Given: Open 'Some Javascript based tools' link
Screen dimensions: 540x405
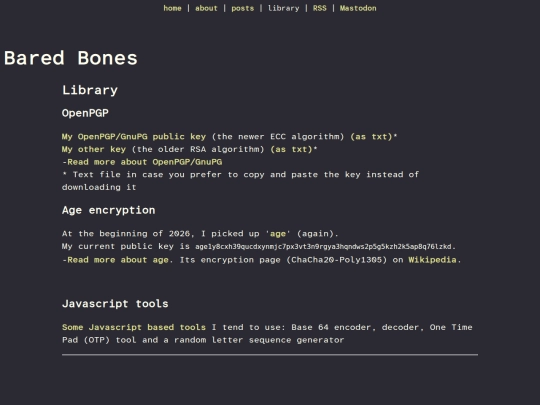Looking at the screenshot, I should pos(134,327).
